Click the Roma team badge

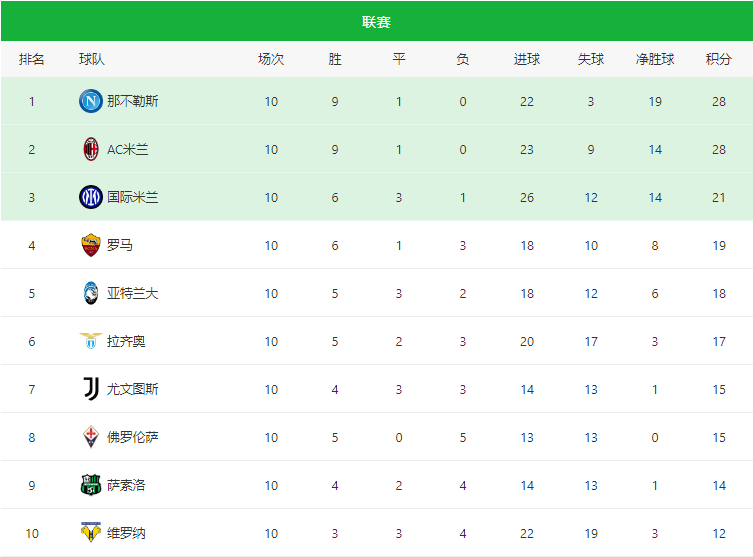[91, 245]
